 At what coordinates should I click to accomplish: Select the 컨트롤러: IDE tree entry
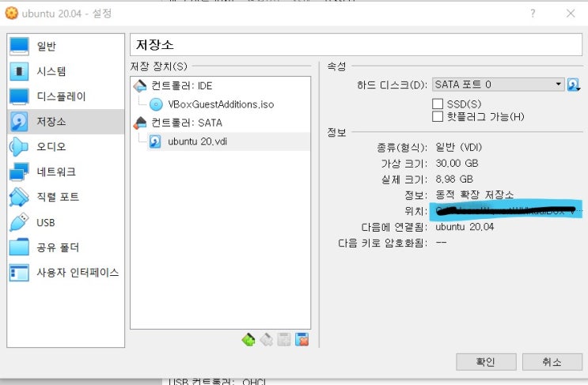pyautogui.click(x=181, y=85)
